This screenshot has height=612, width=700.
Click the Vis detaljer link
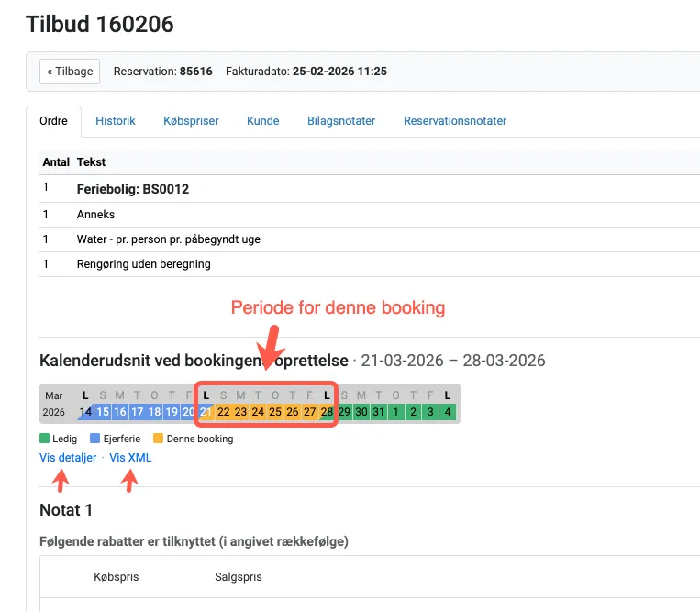[x=68, y=458]
